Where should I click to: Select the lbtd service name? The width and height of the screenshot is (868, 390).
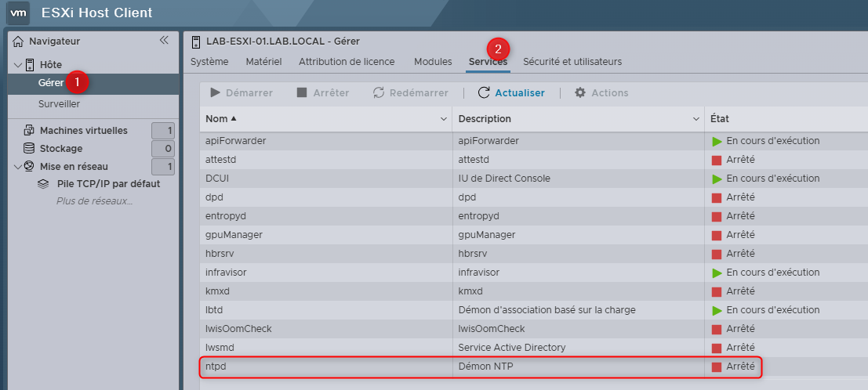(214, 310)
